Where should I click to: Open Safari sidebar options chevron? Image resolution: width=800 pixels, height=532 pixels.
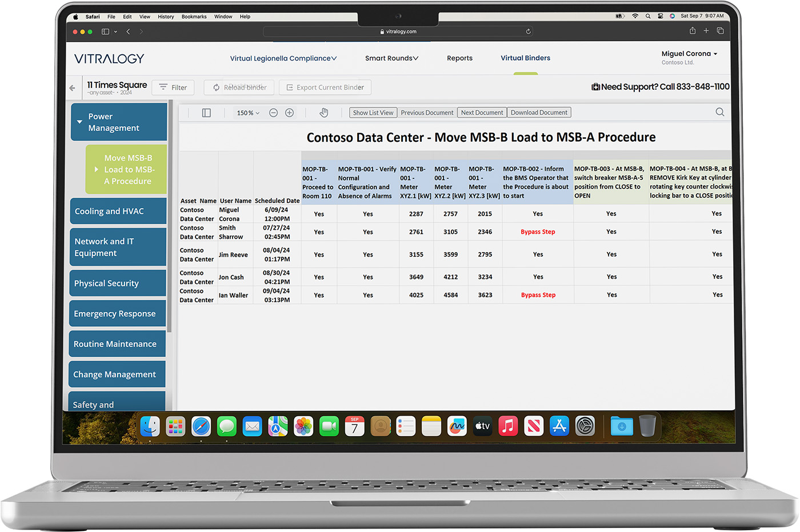(x=115, y=32)
